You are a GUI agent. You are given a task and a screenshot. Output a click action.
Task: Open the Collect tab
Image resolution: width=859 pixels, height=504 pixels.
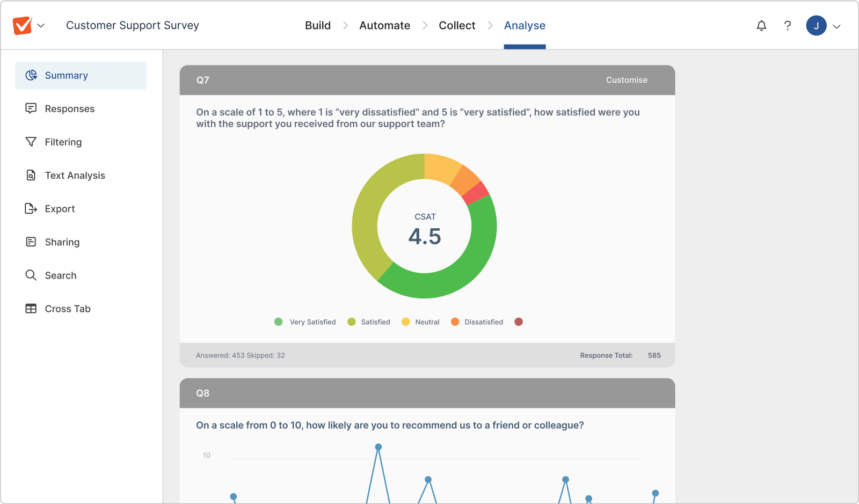point(457,25)
